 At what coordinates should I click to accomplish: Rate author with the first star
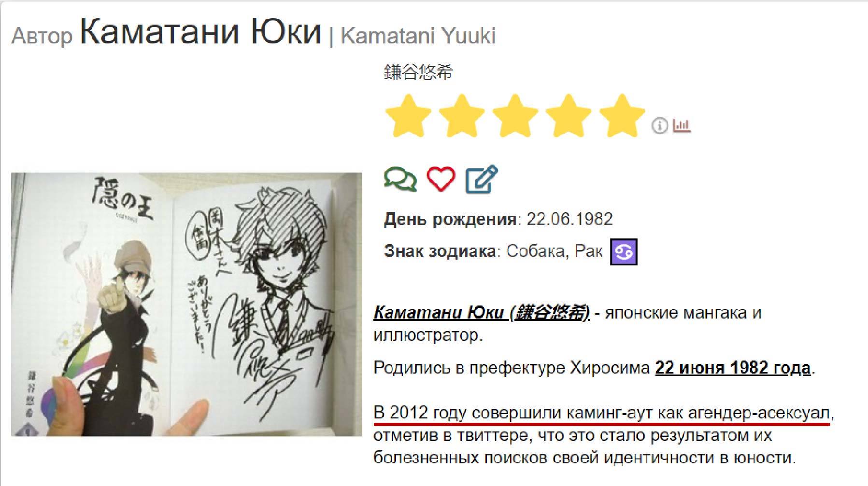tap(408, 115)
